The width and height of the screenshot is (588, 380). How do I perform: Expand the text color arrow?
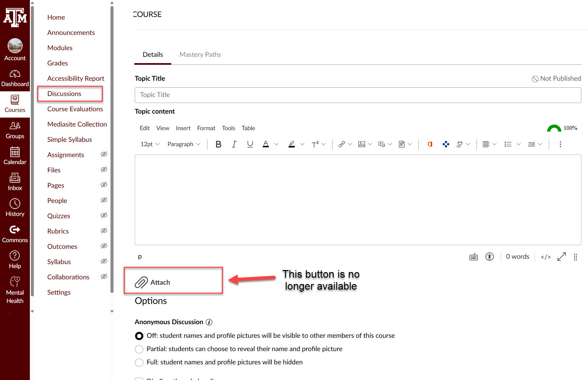pyautogui.click(x=276, y=144)
